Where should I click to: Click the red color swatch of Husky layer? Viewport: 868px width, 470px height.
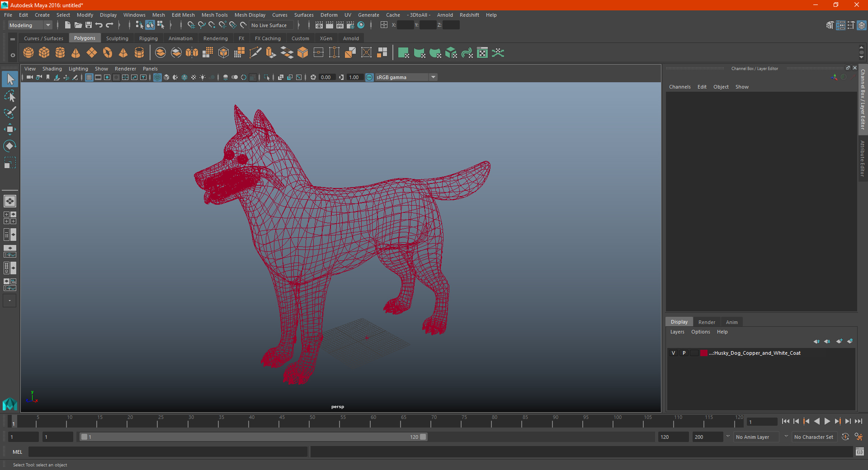point(704,353)
